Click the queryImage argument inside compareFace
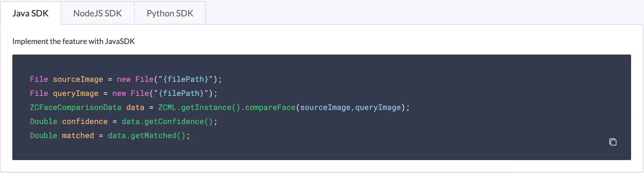The width and height of the screenshot is (644, 173). click(378, 107)
